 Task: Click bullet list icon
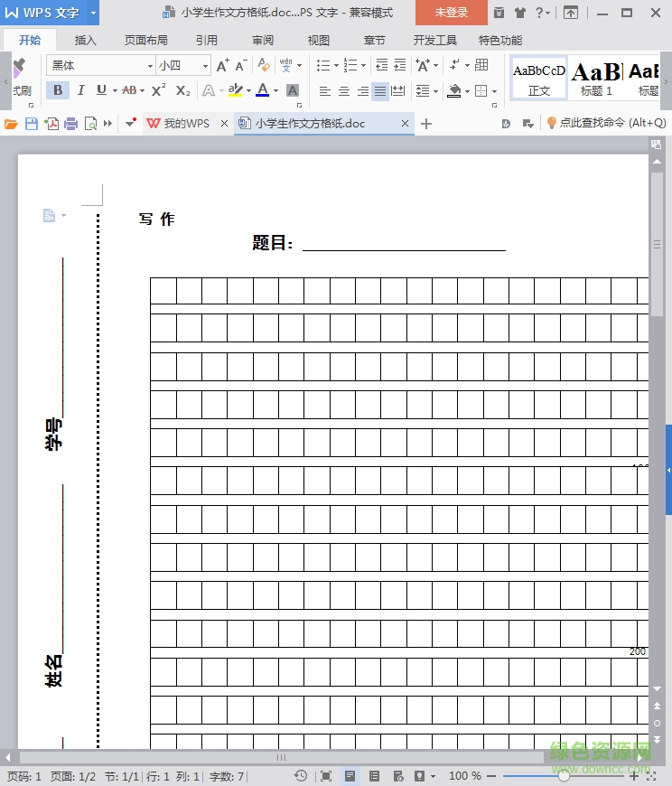tap(323, 65)
